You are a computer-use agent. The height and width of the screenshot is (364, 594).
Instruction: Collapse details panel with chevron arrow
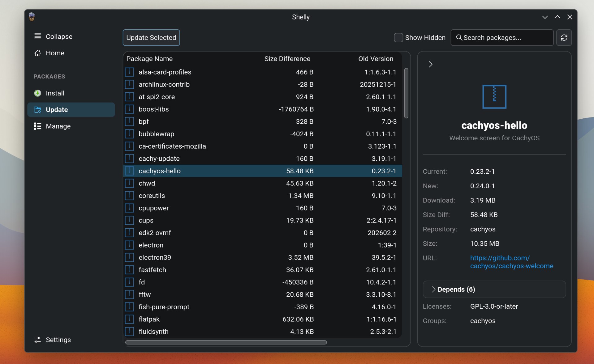(430, 64)
